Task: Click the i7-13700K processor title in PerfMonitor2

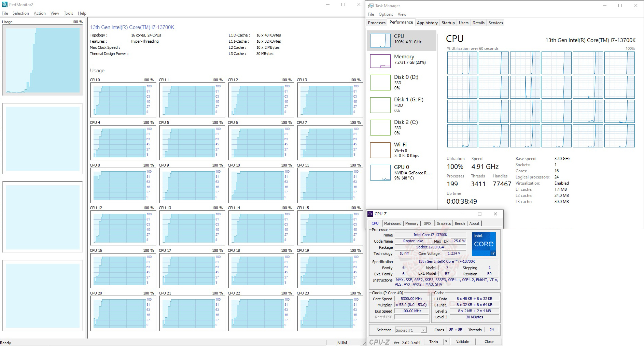Action: (x=132, y=27)
